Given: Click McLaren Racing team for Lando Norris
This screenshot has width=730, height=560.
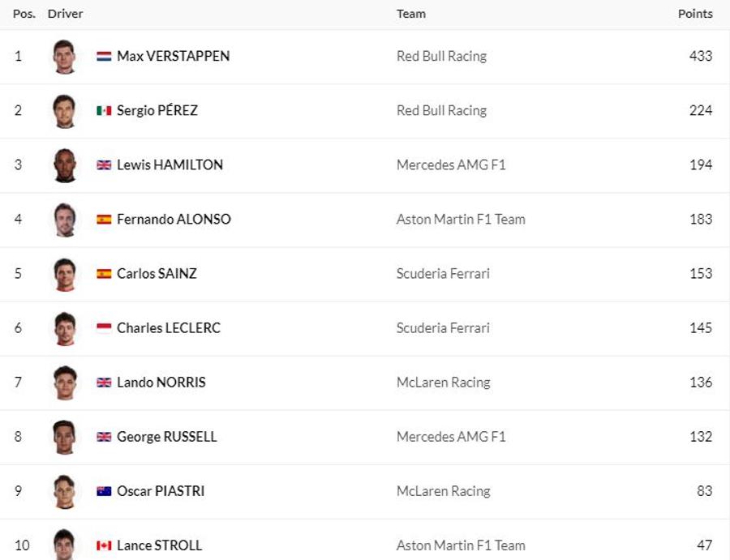Looking at the screenshot, I should click(x=444, y=383).
